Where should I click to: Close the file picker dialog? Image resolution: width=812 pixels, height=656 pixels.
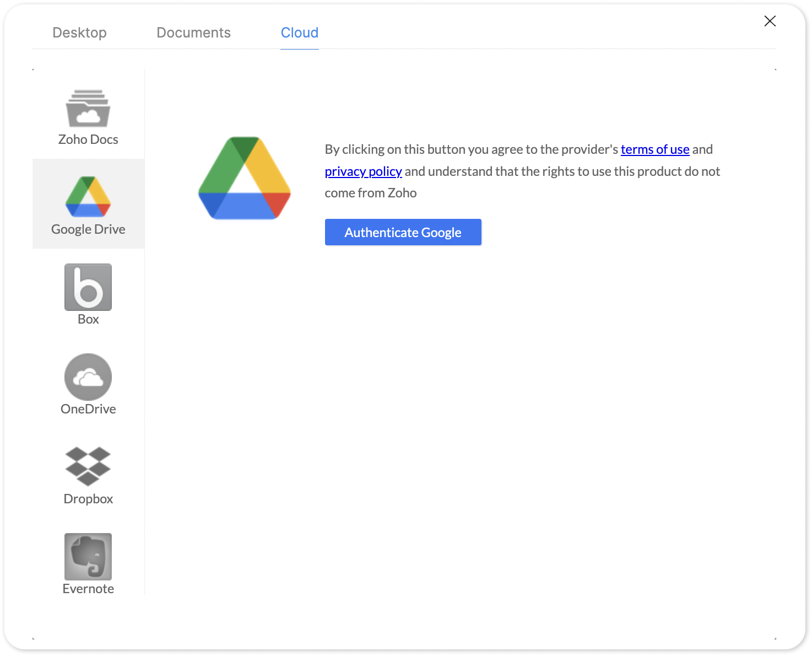(x=770, y=21)
